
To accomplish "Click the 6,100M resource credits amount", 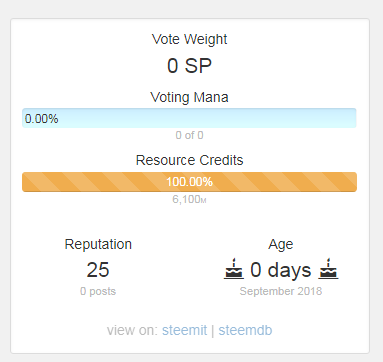I will coord(189,199).
